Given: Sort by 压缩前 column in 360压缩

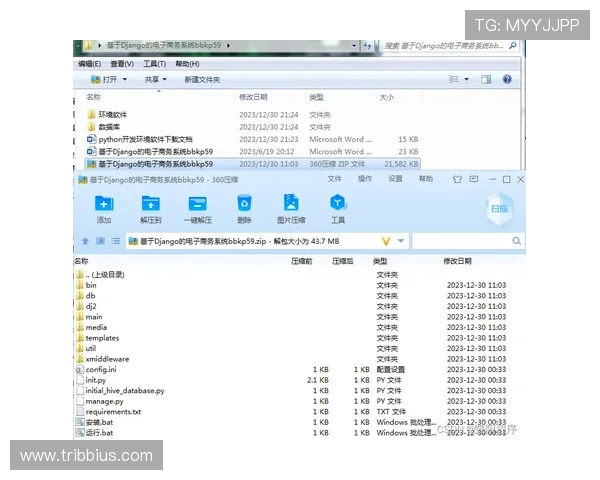Looking at the screenshot, I should tap(302, 261).
